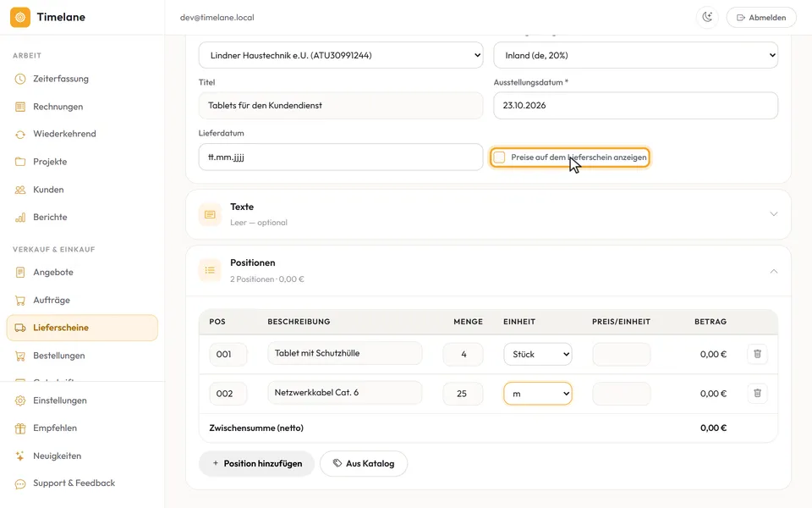The height and width of the screenshot is (508, 812).
Task: Delete position 002 with trash icon
Action: [757, 394]
